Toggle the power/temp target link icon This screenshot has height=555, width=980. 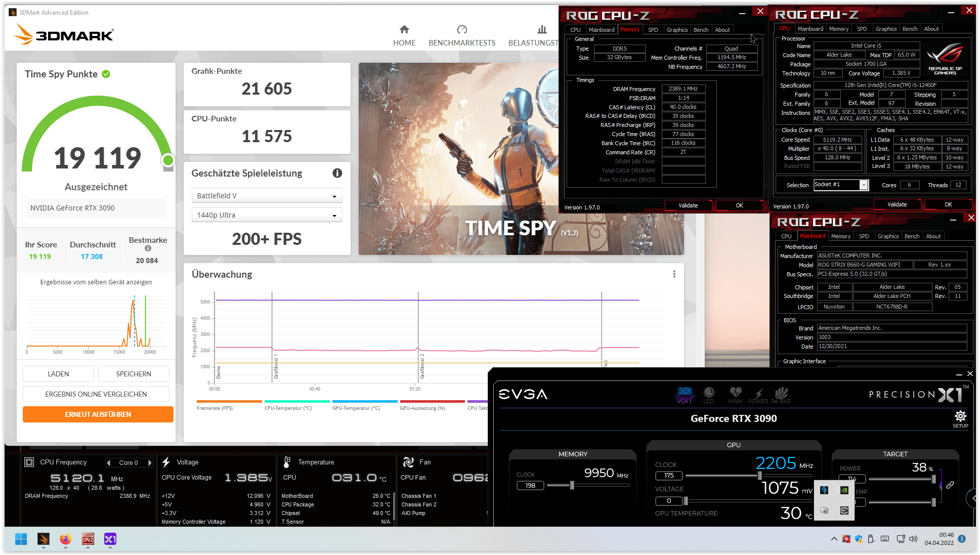tap(950, 485)
